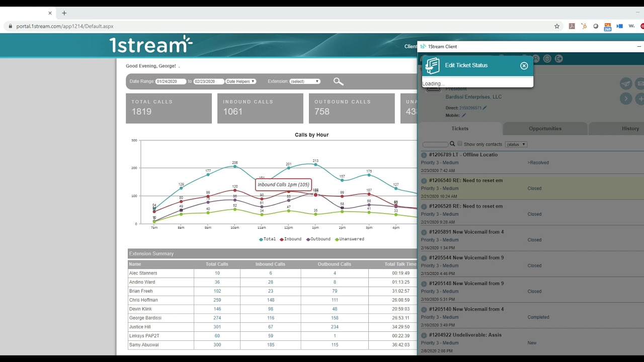View site security padlock info
This screenshot has width=644, height=362.
(10, 26)
